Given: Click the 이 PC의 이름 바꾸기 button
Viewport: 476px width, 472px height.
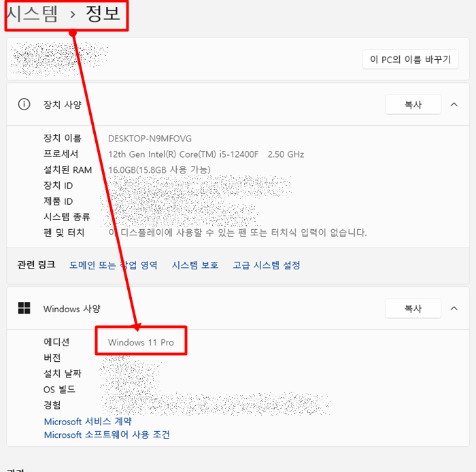Looking at the screenshot, I should tap(411, 59).
